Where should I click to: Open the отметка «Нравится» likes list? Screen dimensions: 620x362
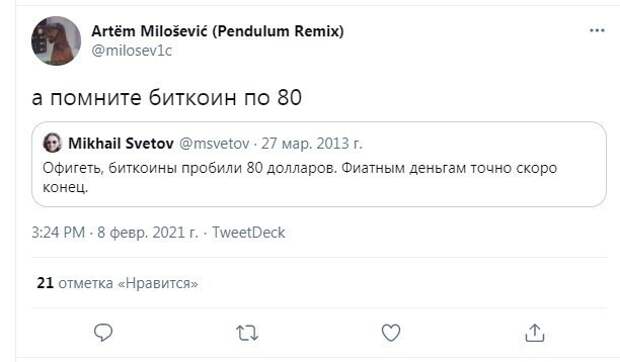(128, 283)
